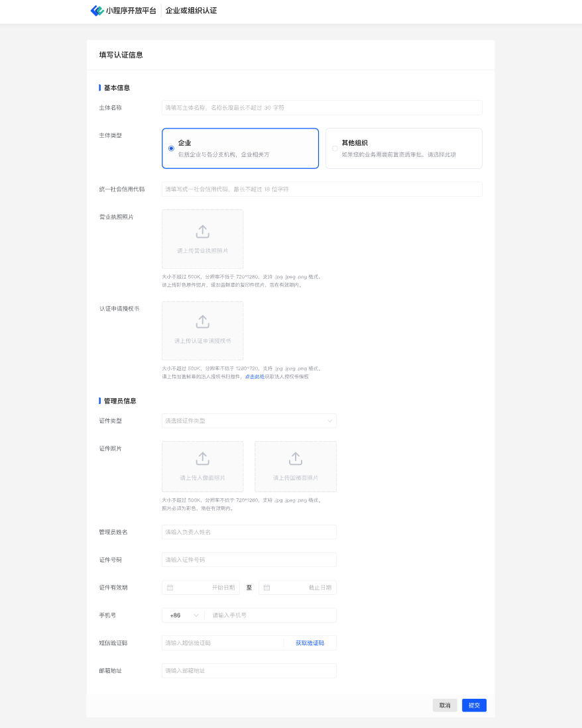The image size is (582, 728).
Task: Expand the +86 country code selector
Action: (x=183, y=615)
